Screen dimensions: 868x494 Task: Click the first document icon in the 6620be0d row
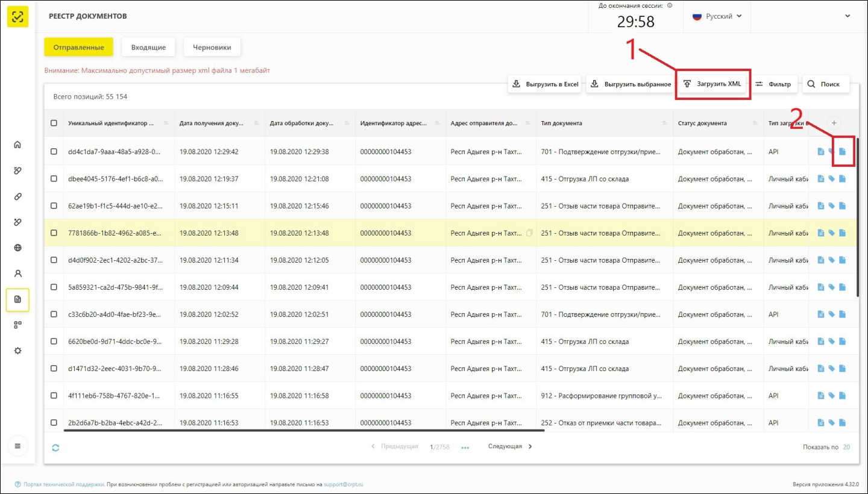820,341
